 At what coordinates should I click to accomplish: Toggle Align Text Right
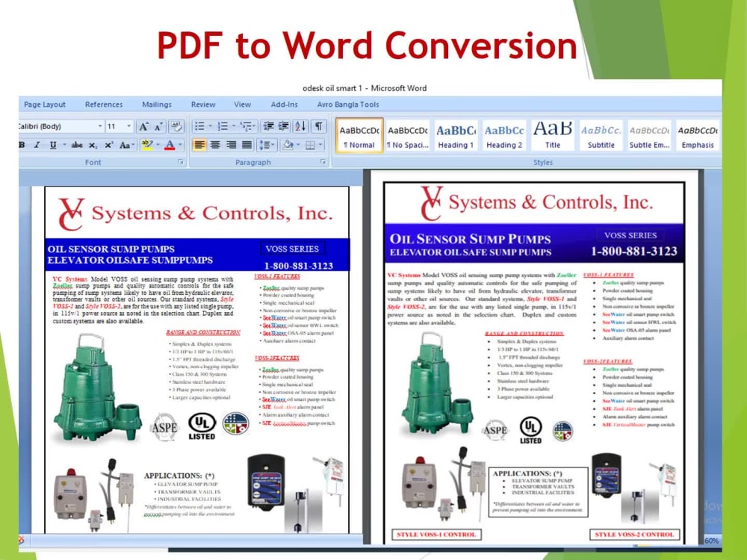point(231,145)
